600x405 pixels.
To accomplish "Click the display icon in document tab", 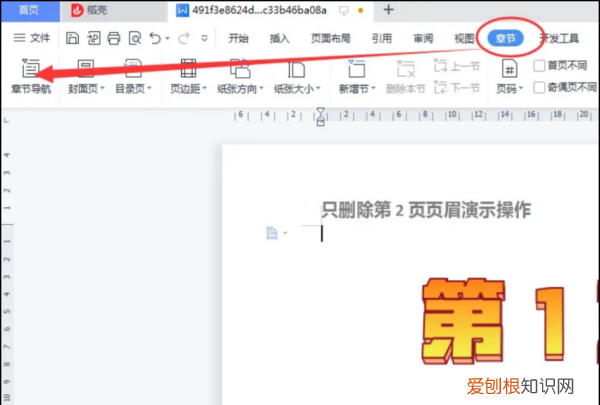I will 344,11.
